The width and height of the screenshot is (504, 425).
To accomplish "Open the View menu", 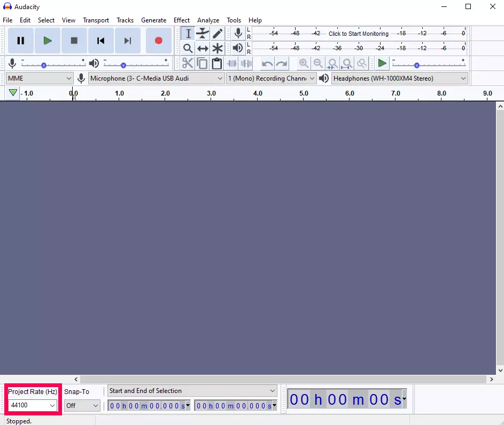I will (x=69, y=20).
